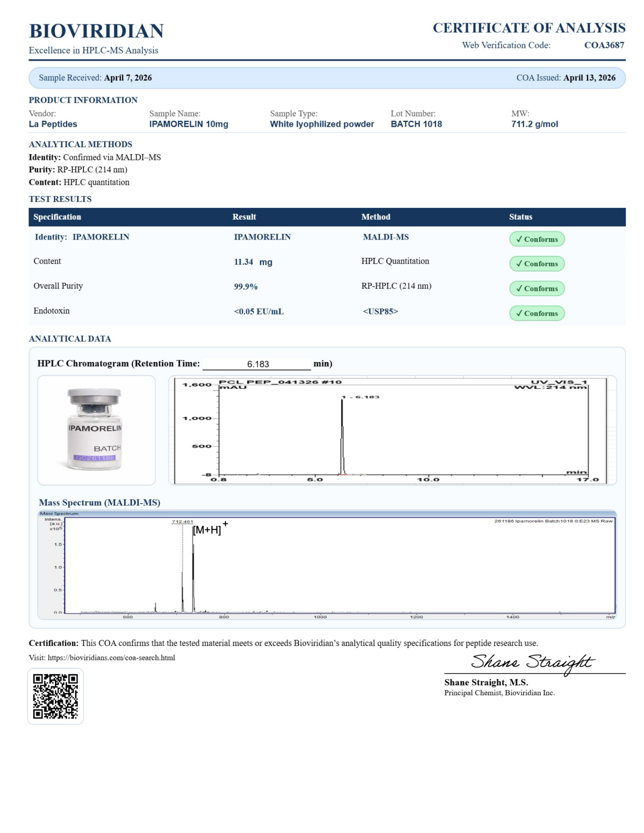The height and width of the screenshot is (833, 644).
Task: Click the HPLC Quantitation method cell
Action: [395, 261]
